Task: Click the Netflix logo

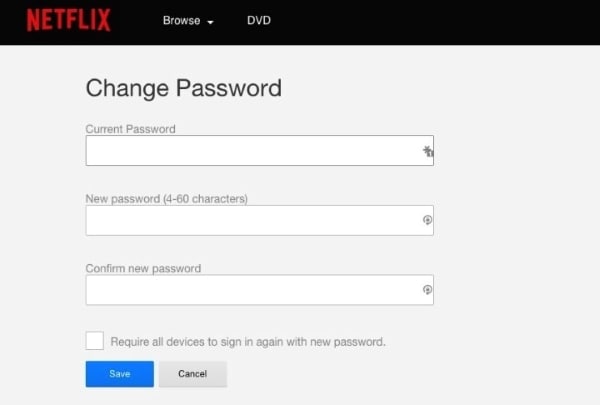Action: pyautogui.click(x=69, y=20)
